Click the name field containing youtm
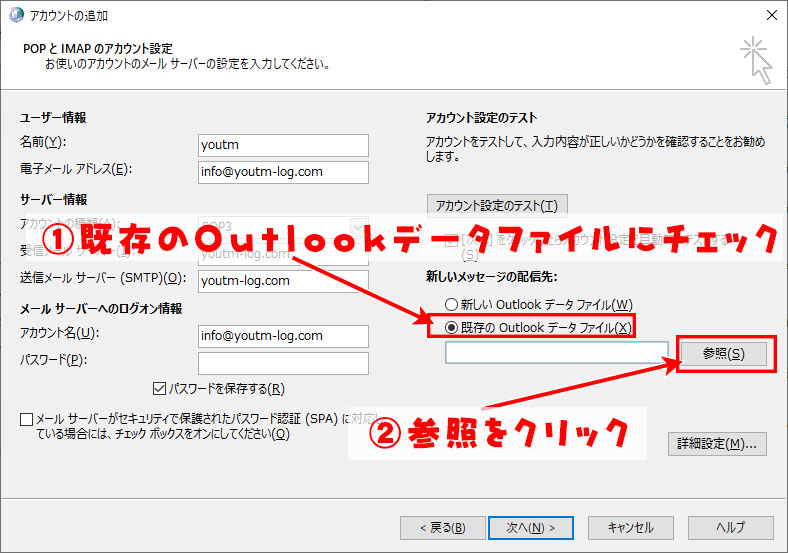 click(x=283, y=145)
